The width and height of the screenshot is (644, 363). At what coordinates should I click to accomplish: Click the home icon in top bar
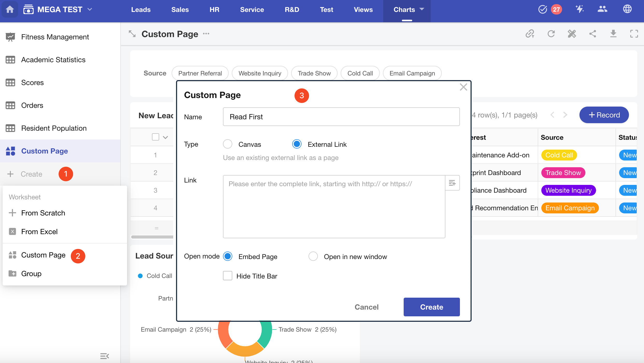(x=10, y=10)
